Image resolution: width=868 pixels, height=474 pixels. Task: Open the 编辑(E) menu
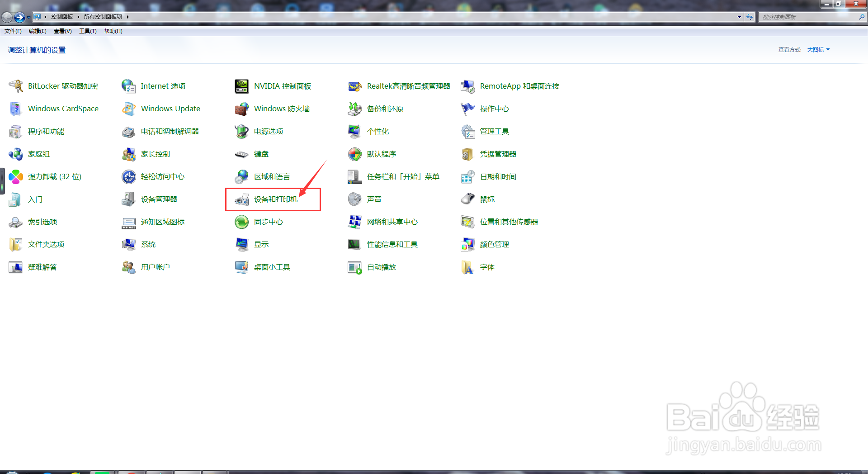(x=38, y=31)
